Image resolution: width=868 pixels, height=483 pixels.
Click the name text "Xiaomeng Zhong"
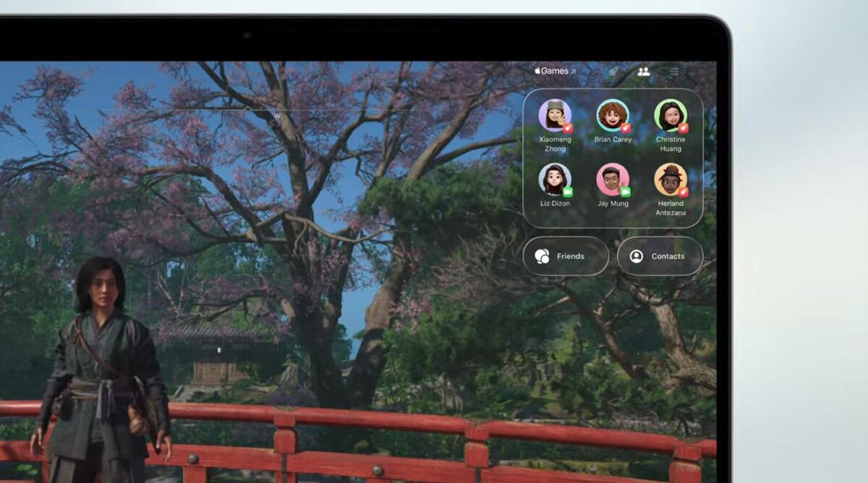pyautogui.click(x=555, y=144)
